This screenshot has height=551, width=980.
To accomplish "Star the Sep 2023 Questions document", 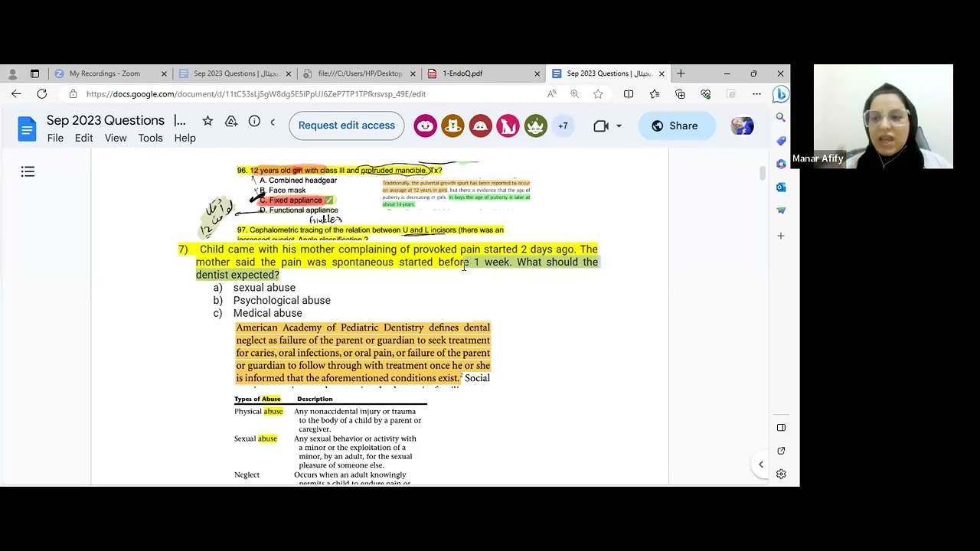I will coord(207,121).
